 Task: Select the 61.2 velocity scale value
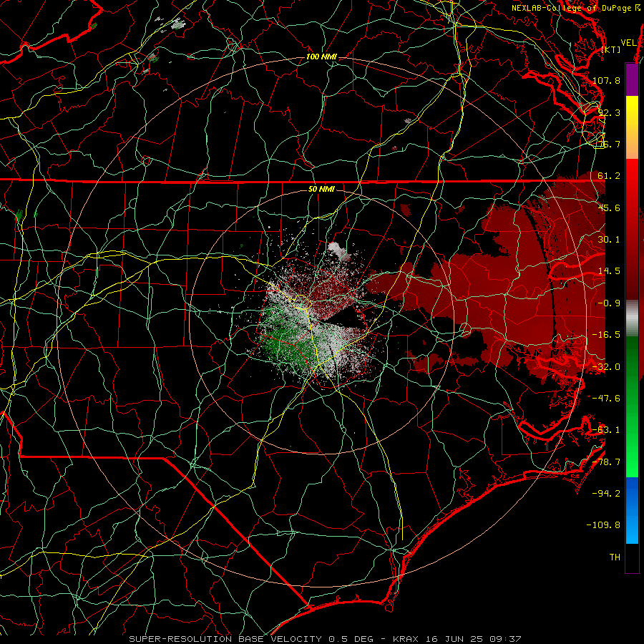click(x=609, y=176)
